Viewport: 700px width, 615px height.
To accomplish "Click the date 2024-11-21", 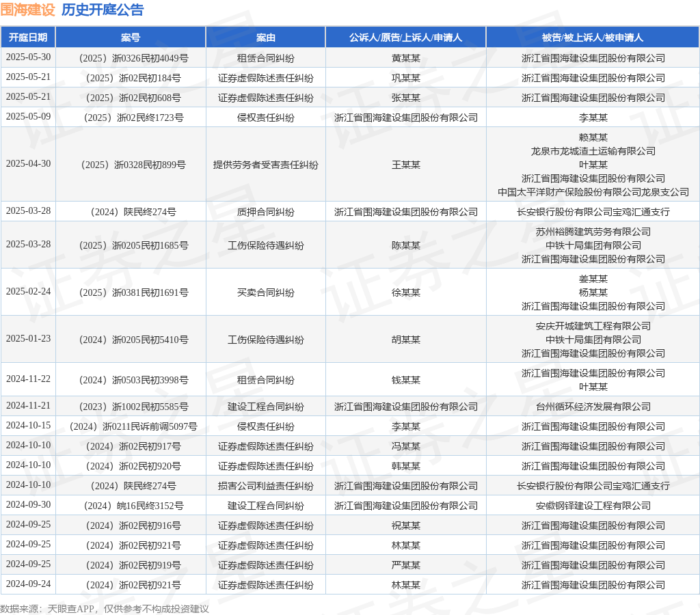I will point(28,406).
